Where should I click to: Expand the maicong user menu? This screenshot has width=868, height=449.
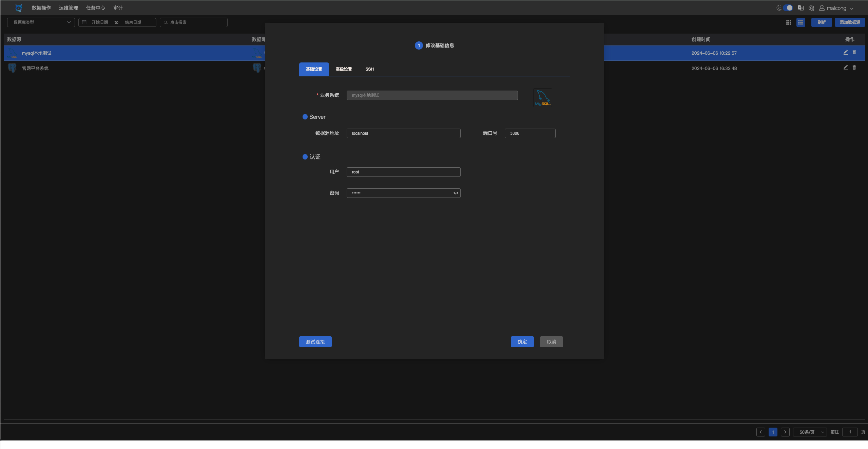coord(836,8)
